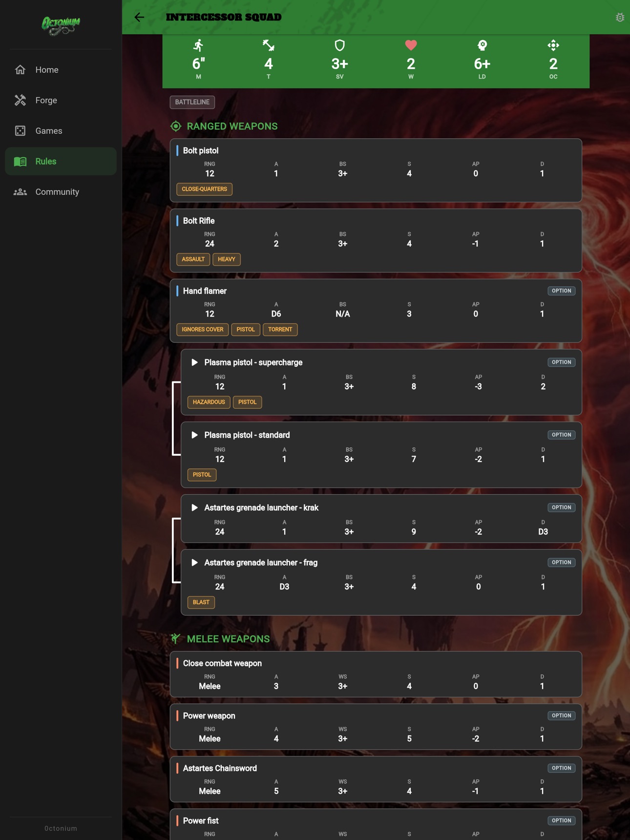The width and height of the screenshot is (630, 840).
Task: Click the HAZARDOUS tag
Action: (x=209, y=402)
